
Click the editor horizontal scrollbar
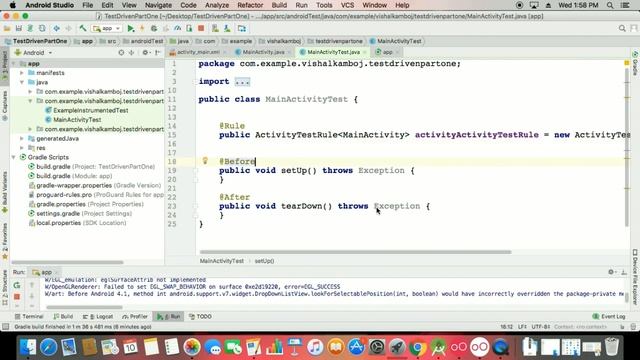click(355, 252)
